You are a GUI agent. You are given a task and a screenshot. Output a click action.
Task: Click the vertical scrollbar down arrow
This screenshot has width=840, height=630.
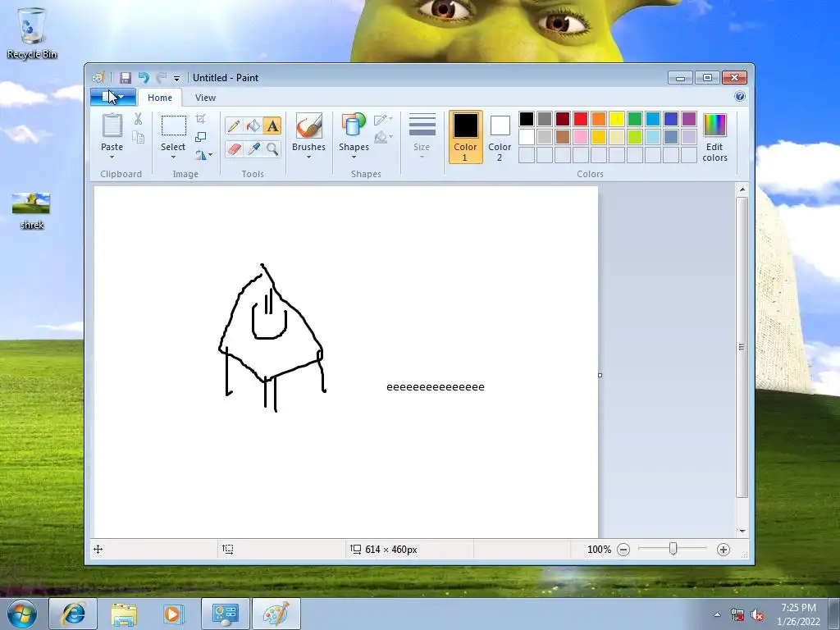(x=742, y=531)
